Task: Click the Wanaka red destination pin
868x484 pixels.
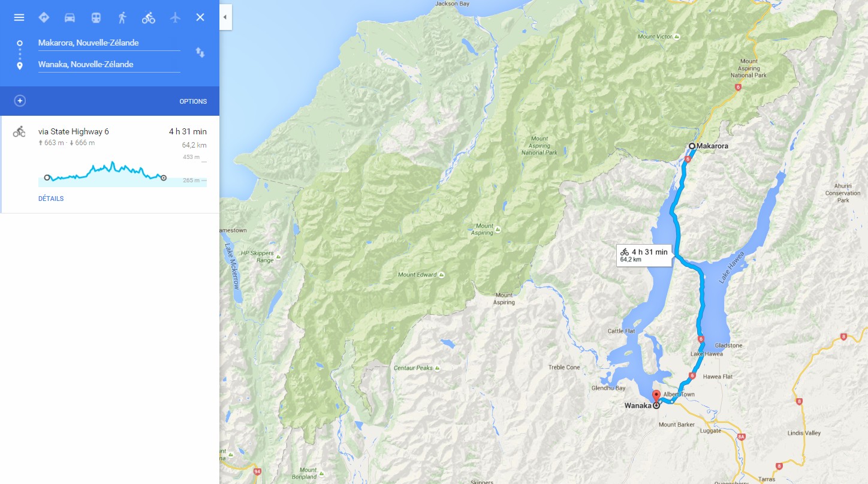Action: [x=656, y=396]
